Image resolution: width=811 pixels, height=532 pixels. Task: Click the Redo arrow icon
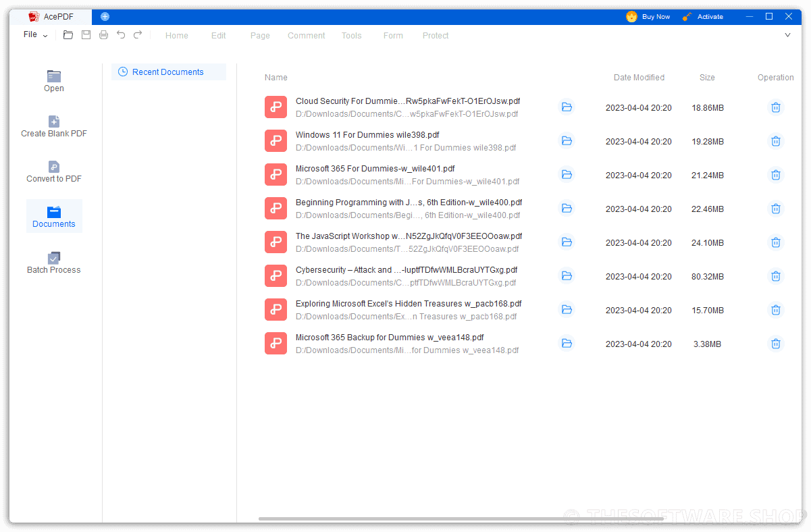point(138,35)
